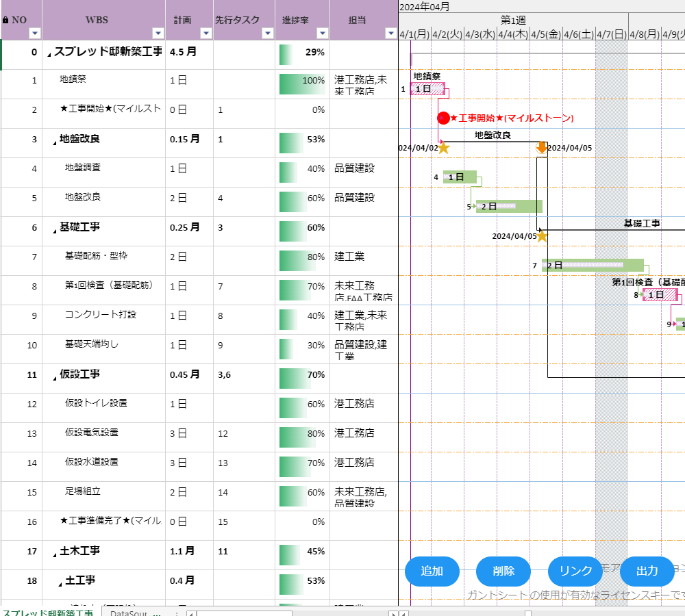
Task: Select the 基礎天端均し WBS cell
Action: coord(104,349)
